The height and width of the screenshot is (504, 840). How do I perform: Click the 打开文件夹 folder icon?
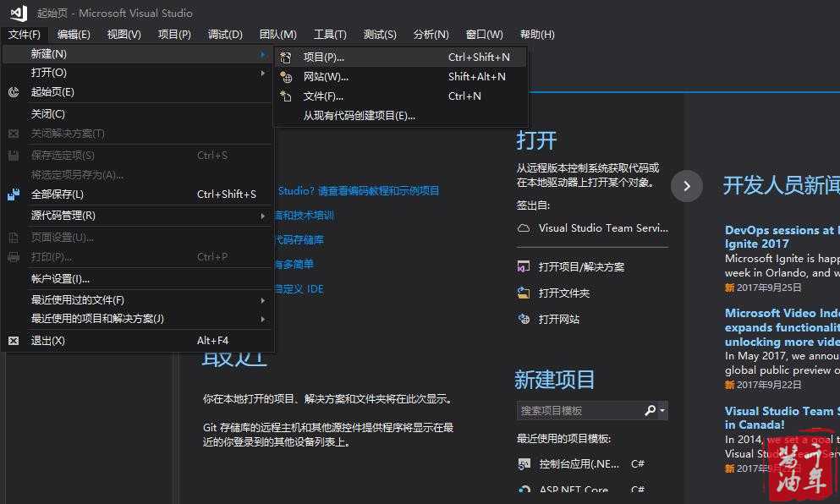(x=524, y=293)
